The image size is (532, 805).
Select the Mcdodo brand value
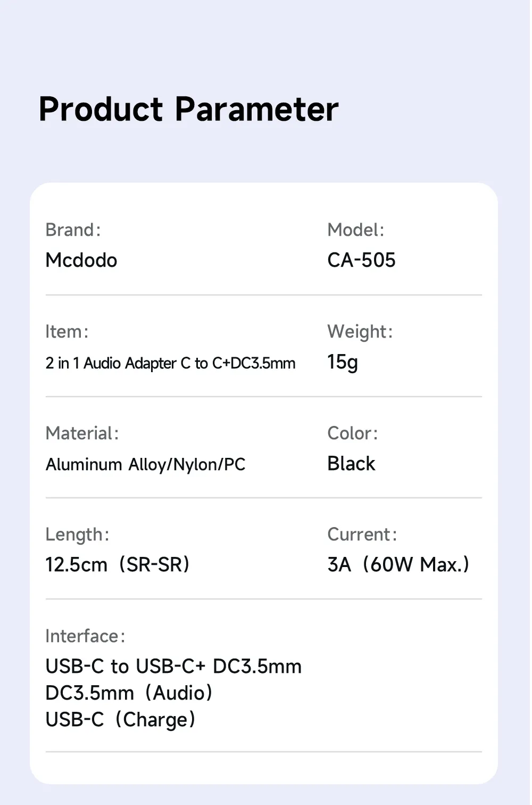(81, 260)
